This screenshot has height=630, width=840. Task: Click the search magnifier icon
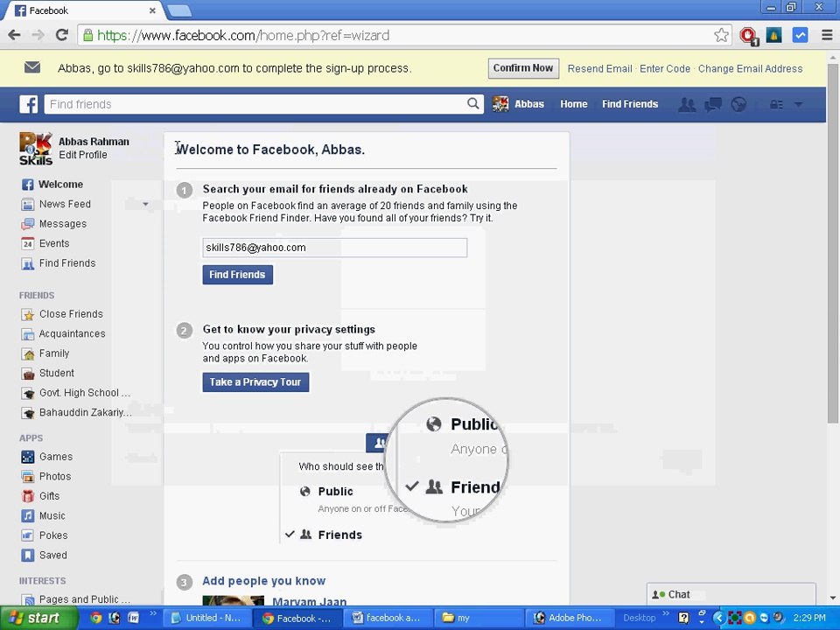472,103
